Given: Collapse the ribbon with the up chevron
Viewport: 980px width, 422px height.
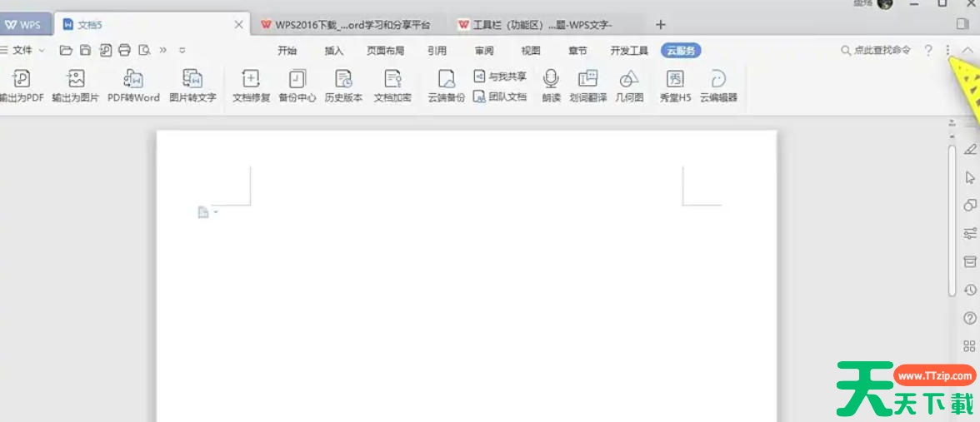Looking at the screenshot, I should pyautogui.click(x=967, y=51).
